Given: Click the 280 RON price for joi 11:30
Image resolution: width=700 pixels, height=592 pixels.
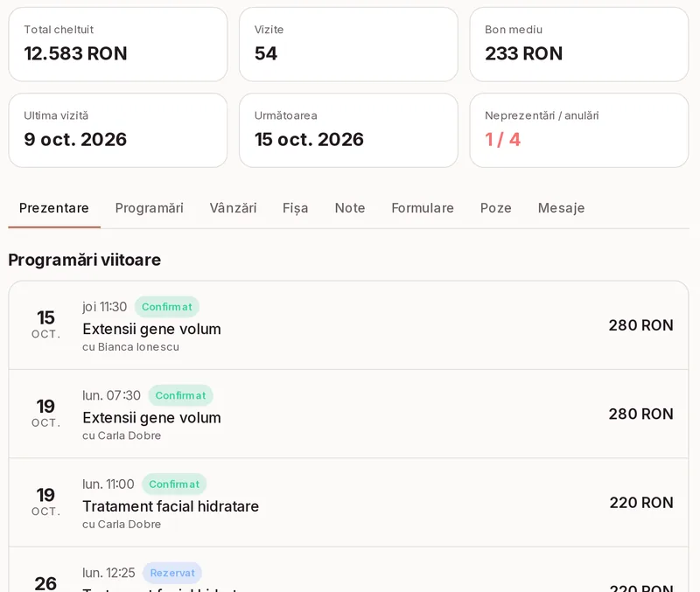Looking at the screenshot, I should [x=641, y=325].
